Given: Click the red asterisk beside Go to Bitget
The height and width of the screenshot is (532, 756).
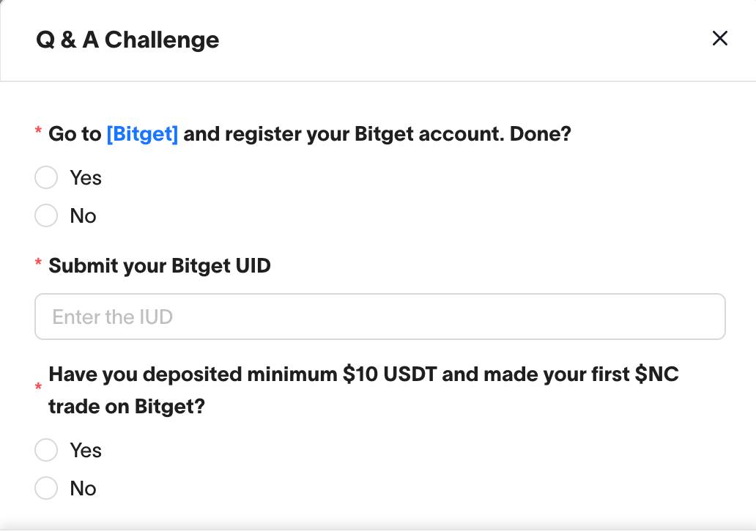Looking at the screenshot, I should (39, 130).
